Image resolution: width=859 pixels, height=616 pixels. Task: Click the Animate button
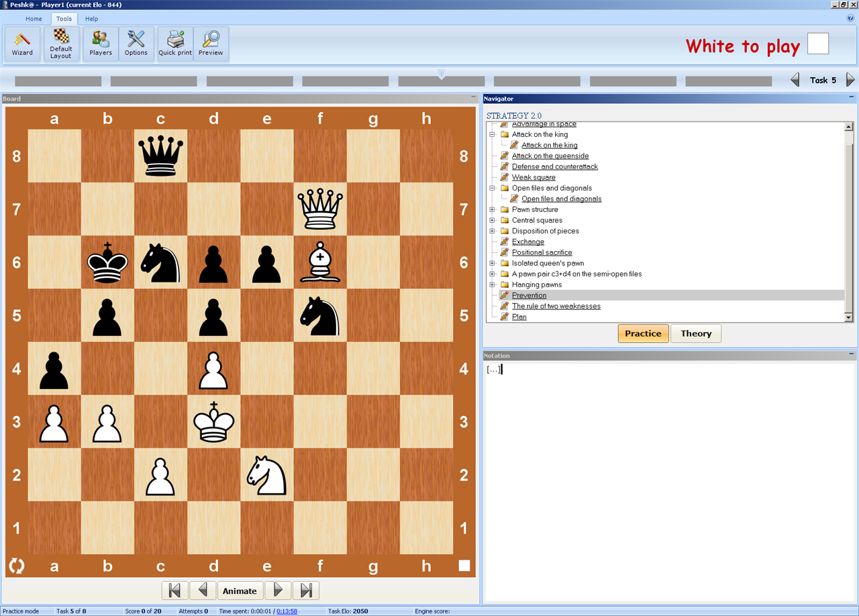pos(240,591)
